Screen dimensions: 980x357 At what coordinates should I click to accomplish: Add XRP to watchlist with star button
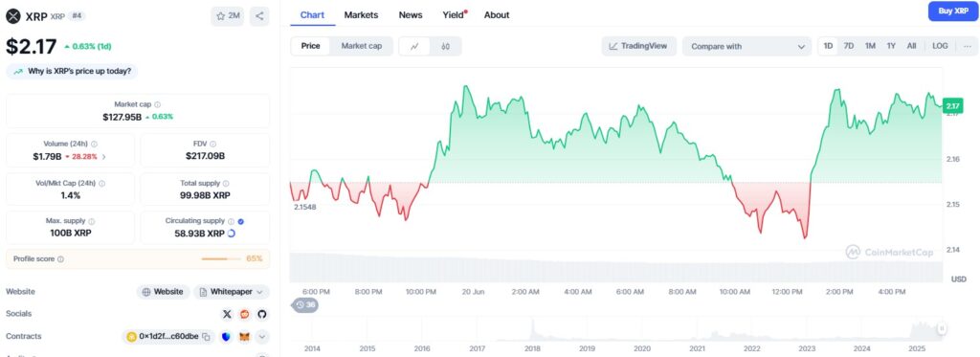[228, 16]
